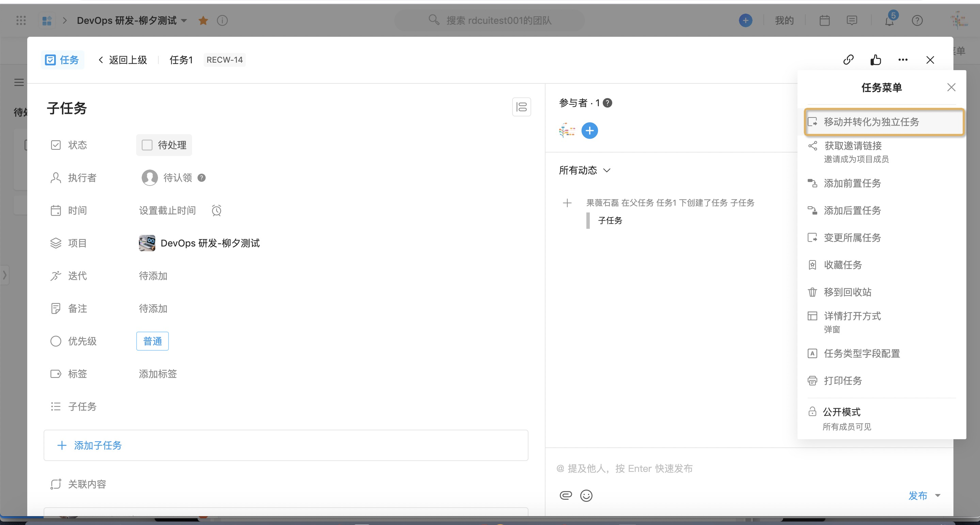Image resolution: width=980 pixels, height=525 pixels.
Task: Click the 待认领 help question icon
Action: click(x=202, y=178)
